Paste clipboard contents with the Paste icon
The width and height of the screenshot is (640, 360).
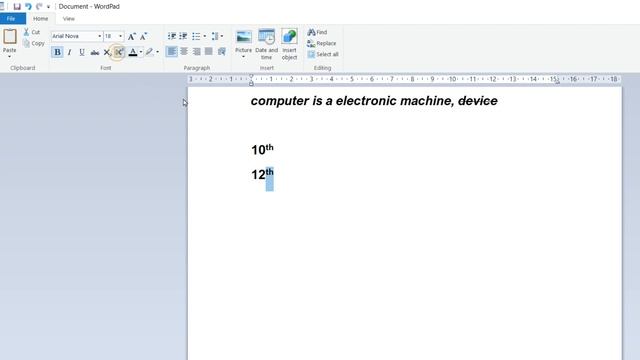(x=10, y=37)
